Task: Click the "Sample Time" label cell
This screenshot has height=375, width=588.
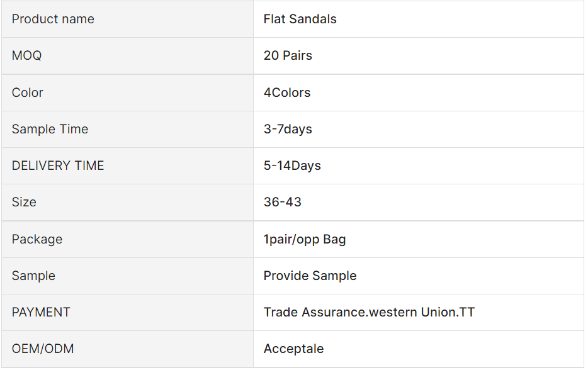Action: point(50,129)
